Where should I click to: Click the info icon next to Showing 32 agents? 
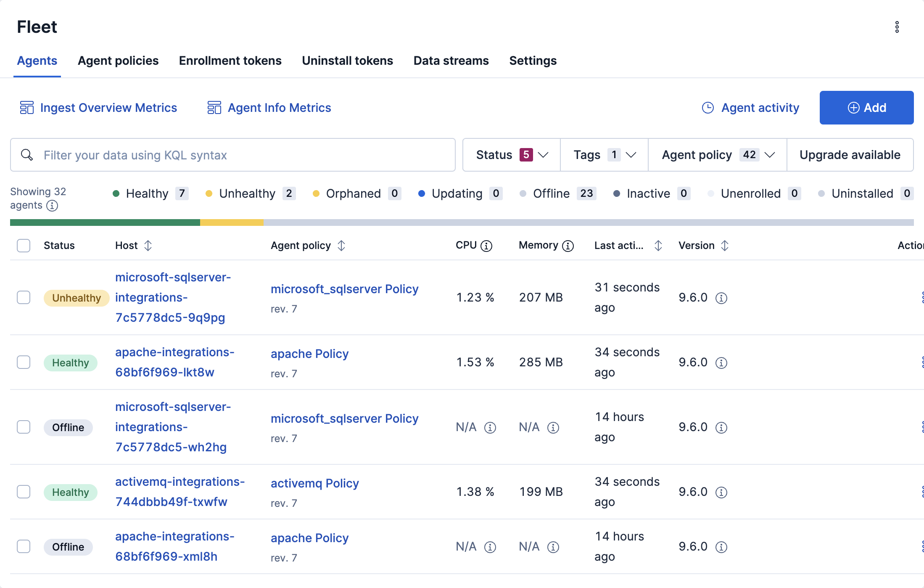(x=52, y=206)
